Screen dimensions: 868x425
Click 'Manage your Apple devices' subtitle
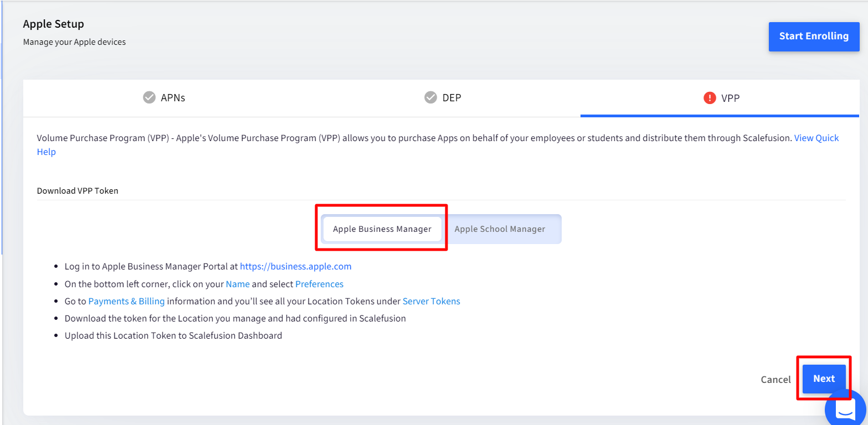click(x=74, y=42)
